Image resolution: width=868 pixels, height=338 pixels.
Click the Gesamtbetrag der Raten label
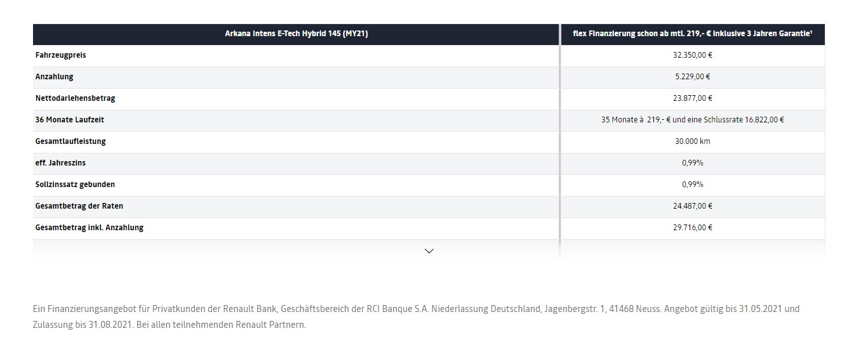tap(79, 206)
